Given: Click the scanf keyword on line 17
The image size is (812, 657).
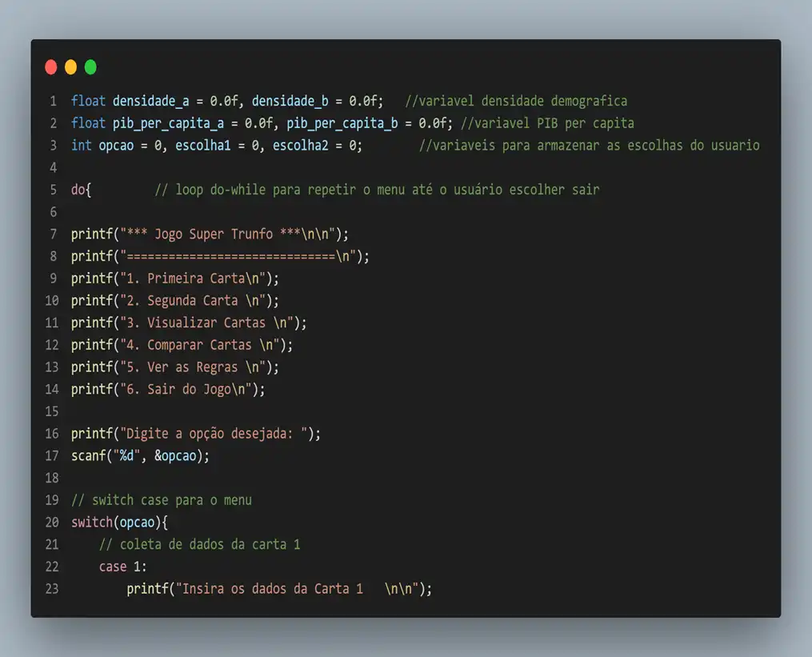Looking at the screenshot, I should pyautogui.click(x=87, y=456).
